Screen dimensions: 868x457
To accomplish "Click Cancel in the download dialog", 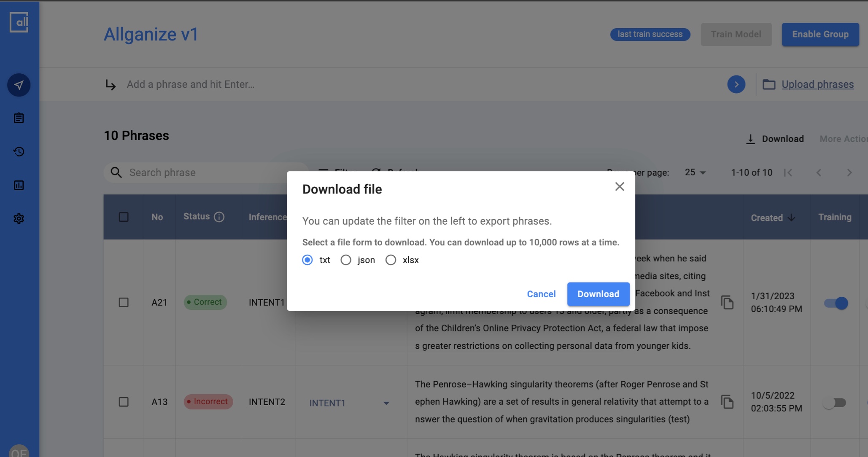I will coord(541,294).
